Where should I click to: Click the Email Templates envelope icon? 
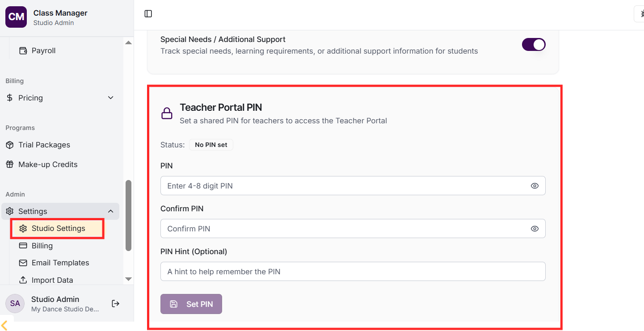(x=23, y=263)
